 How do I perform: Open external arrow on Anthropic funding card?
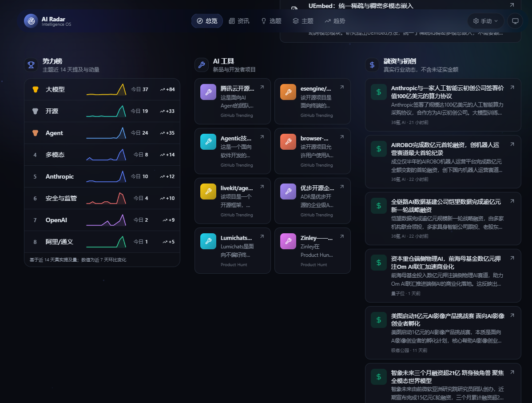click(512, 87)
